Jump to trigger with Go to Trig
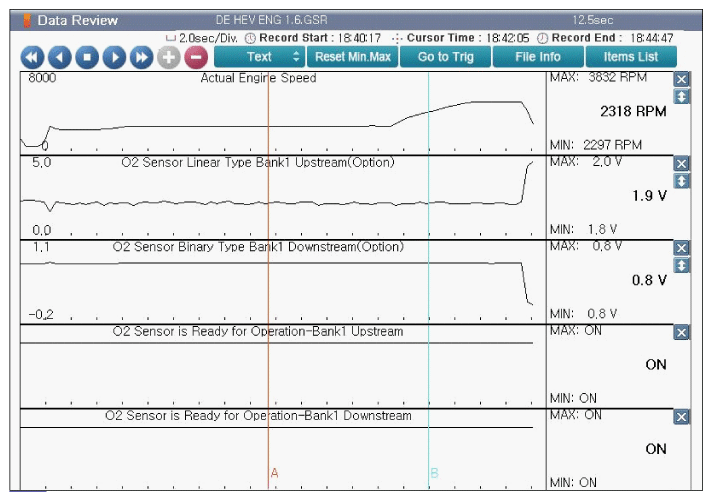Image resolution: width=712 pixels, height=501 pixels. (445, 57)
